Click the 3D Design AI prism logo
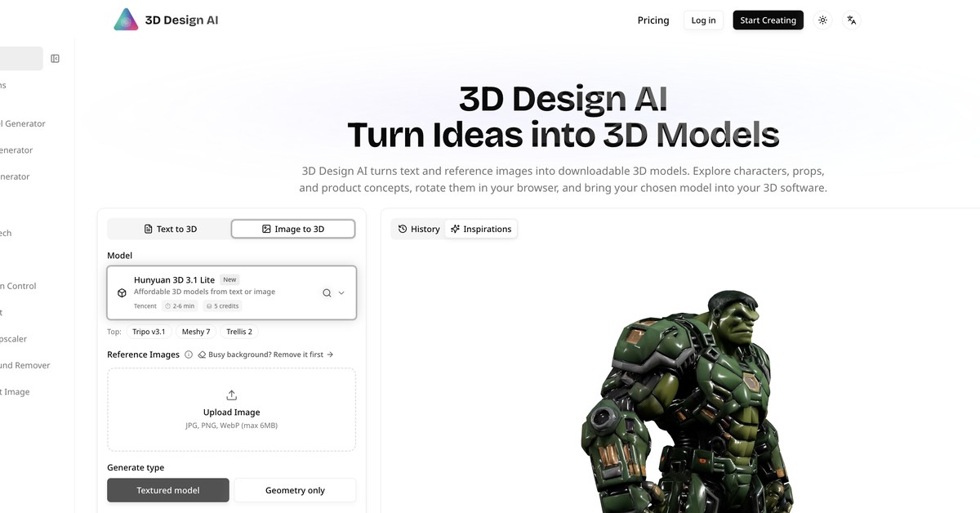The image size is (980, 513). 126,20
